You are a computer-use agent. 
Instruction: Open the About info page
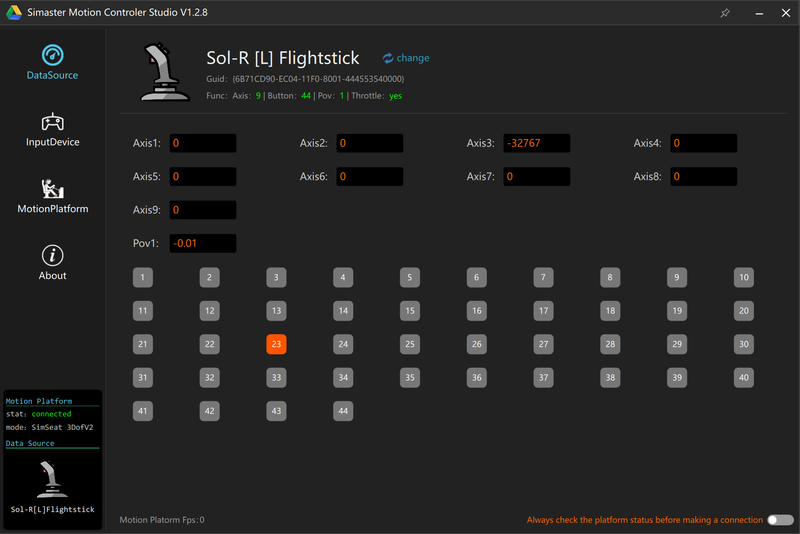click(53, 263)
